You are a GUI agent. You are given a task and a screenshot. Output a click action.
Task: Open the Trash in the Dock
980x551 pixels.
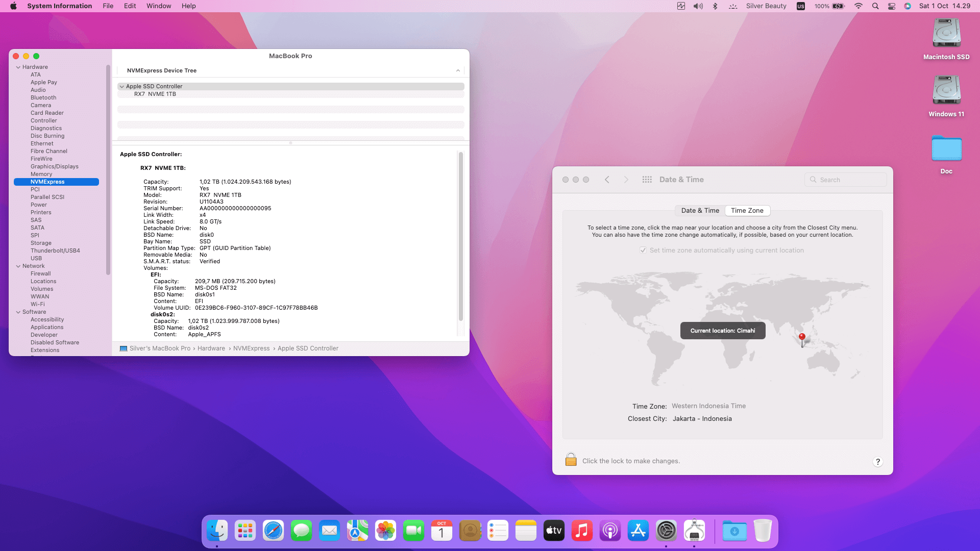tap(763, 531)
